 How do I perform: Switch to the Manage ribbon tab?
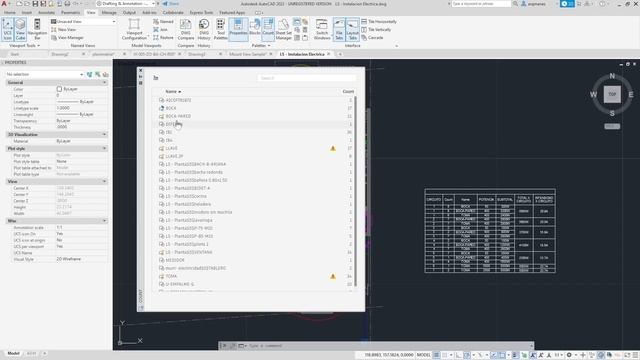[x=109, y=13]
